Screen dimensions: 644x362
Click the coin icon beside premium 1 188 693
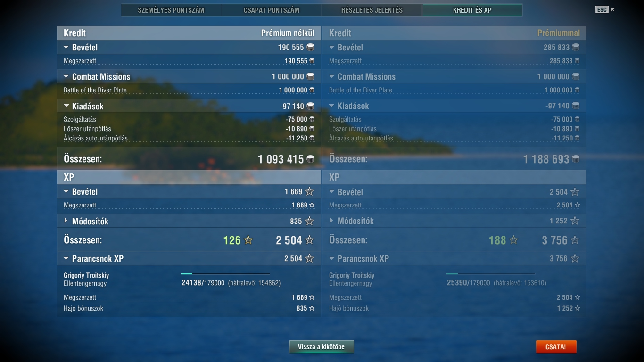576,159
